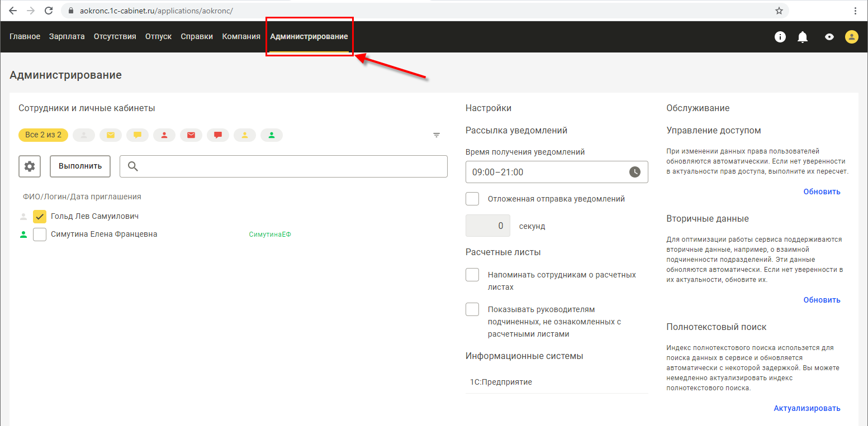The width and height of the screenshot is (868, 426).
Task: Switch to the Компания tab
Action: (x=241, y=37)
